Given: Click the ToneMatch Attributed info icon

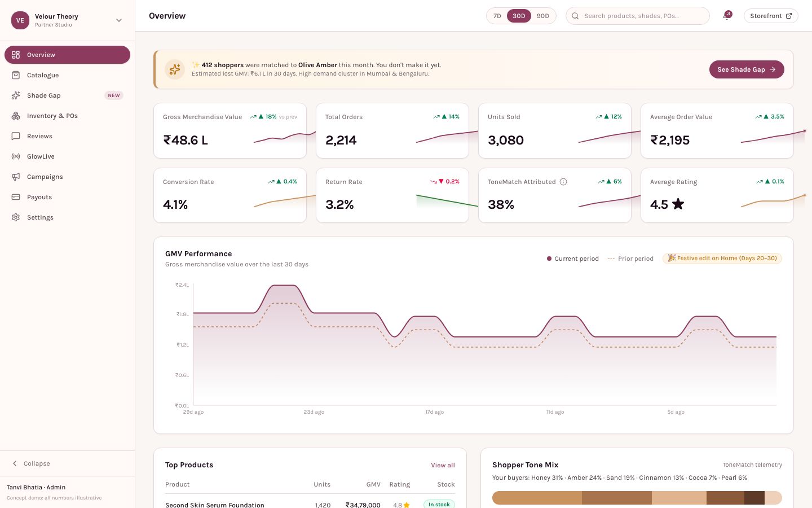Looking at the screenshot, I should tap(563, 182).
